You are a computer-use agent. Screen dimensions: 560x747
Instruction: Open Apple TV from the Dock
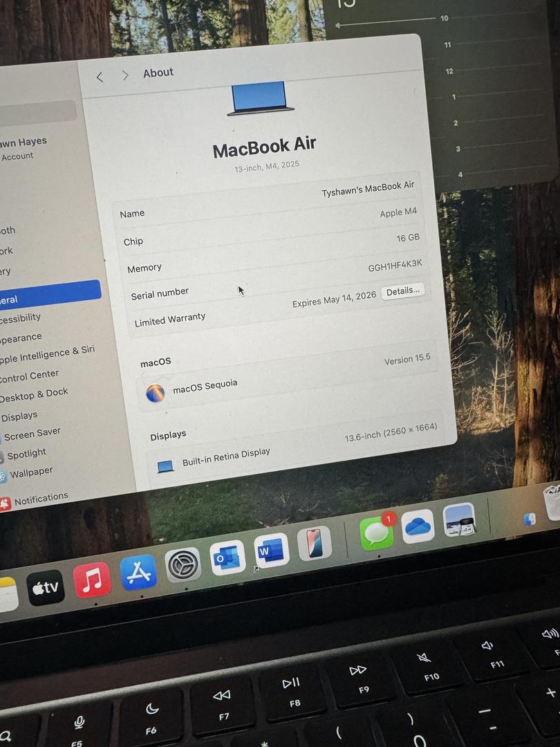(46, 587)
